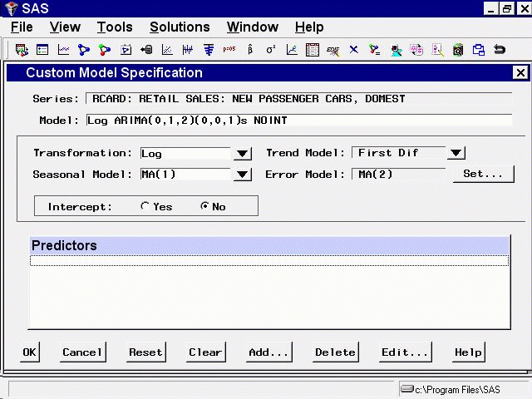The height and width of the screenshot is (399, 532).
Task: Open the time series line plot icon
Action: pos(63,50)
